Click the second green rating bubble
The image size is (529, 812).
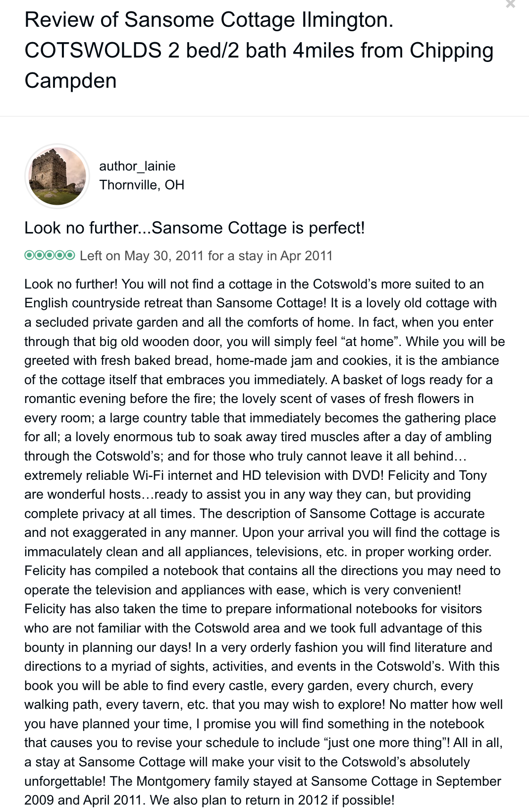(40, 255)
